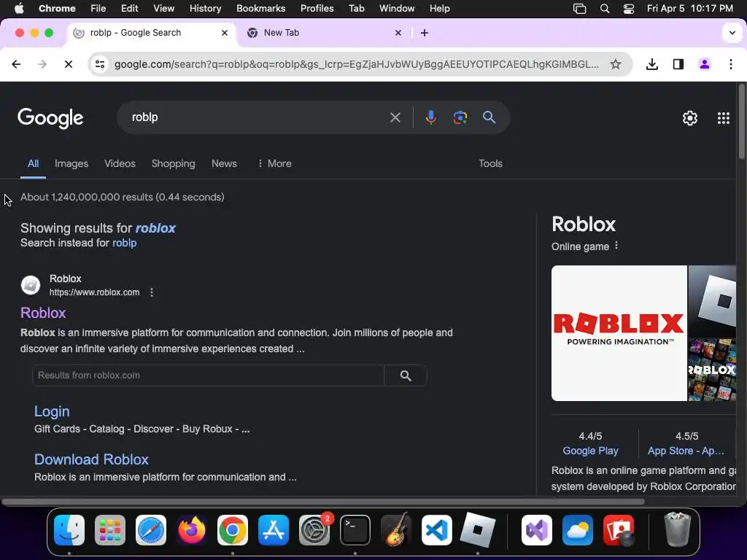Open Terminal from the dock
This screenshot has height=560, width=747.
355,530
